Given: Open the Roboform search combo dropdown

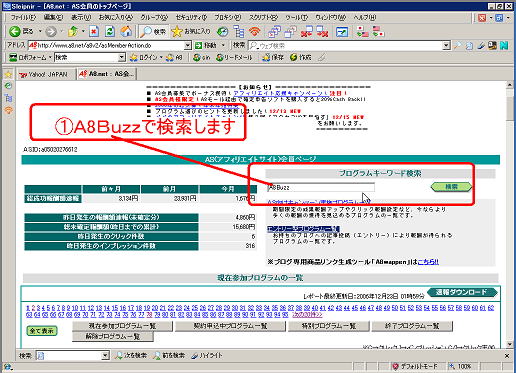Looking at the screenshot, I should click(122, 58).
